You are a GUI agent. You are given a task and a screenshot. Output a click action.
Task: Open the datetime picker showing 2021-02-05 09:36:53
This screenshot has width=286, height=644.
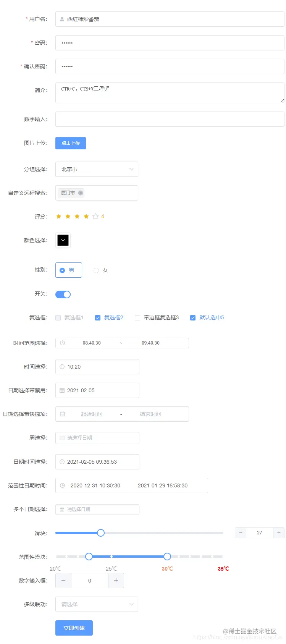(97, 462)
